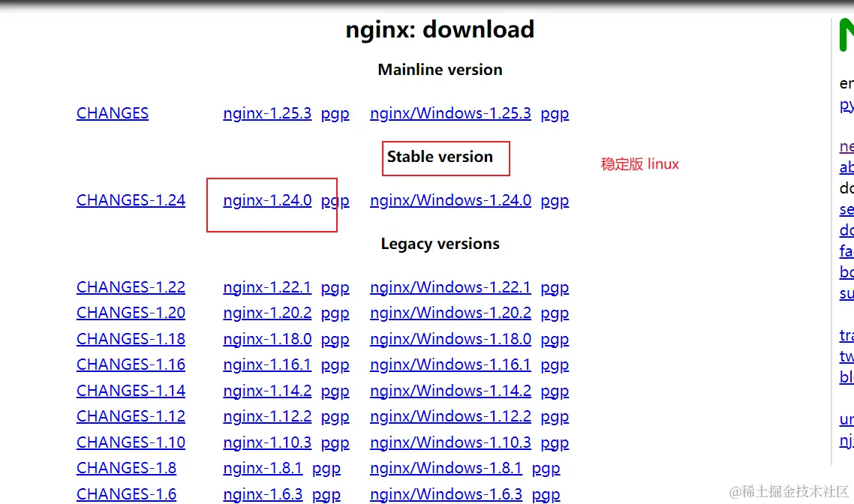Click pgp signature beside nginx-1.6.3
This screenshot has width=854, height=504.
[x=326, y=495]
